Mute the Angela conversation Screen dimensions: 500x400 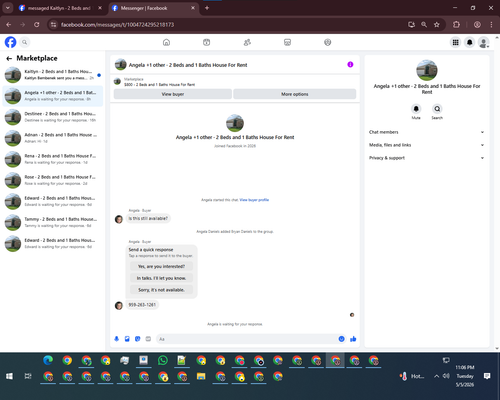416,109
